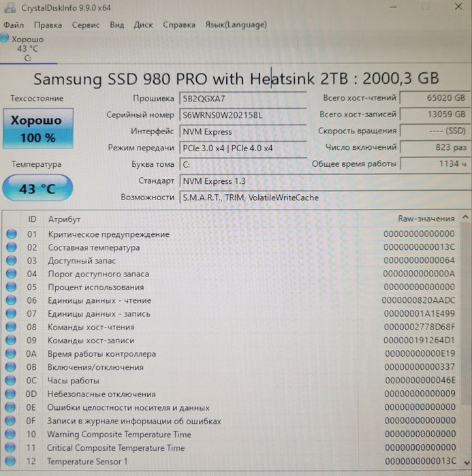Click the power-on count value 823 раз
Image resolution: width=472 pixels, height=476 pixels.
tap(435, 147)
